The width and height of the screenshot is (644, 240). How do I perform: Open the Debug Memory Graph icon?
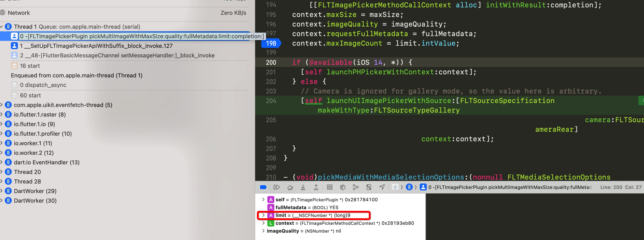coord(356,187)
